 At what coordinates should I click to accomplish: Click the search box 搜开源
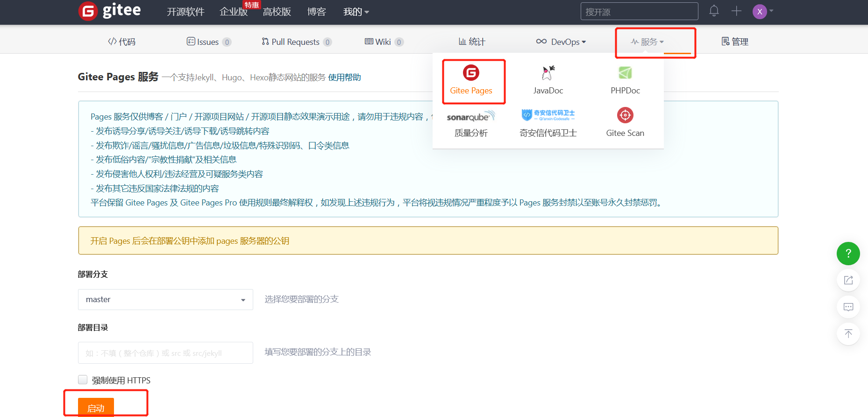[639, 11]
